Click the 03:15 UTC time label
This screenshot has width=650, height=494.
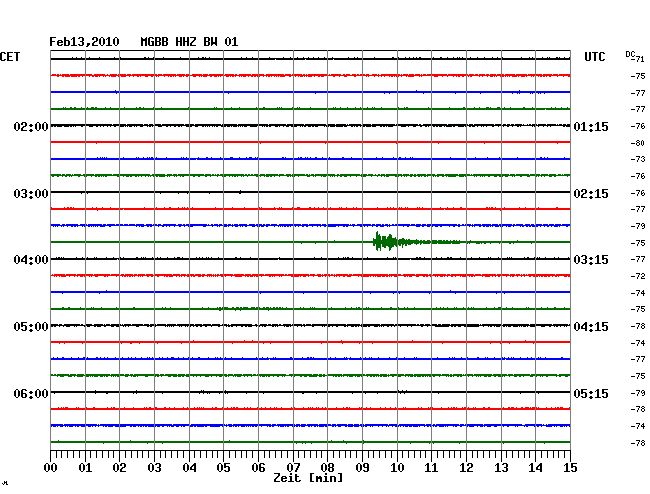pyautogui.click(x=591, y=260)
